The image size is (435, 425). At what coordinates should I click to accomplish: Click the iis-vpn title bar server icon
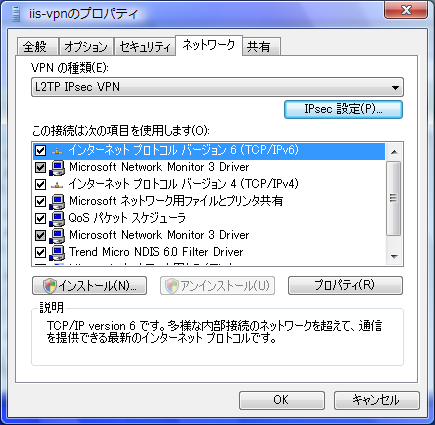(x=16, y=14)
